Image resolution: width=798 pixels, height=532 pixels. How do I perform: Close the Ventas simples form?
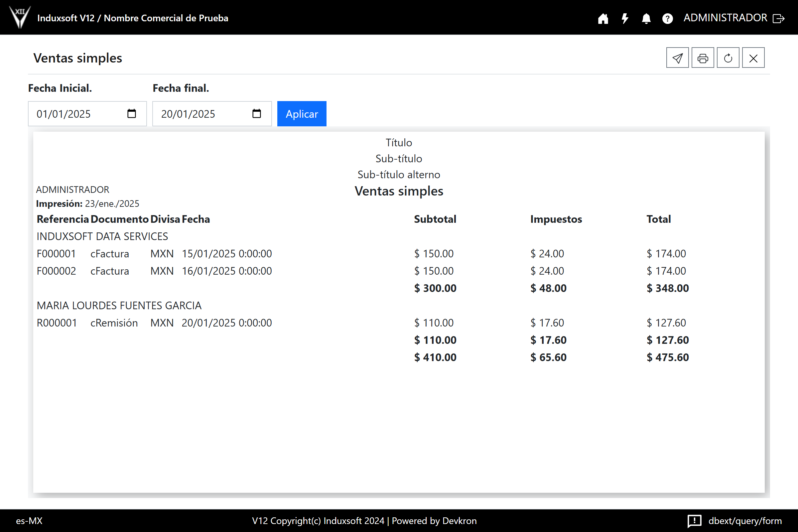pyautogui.click(x=753, y=58)
